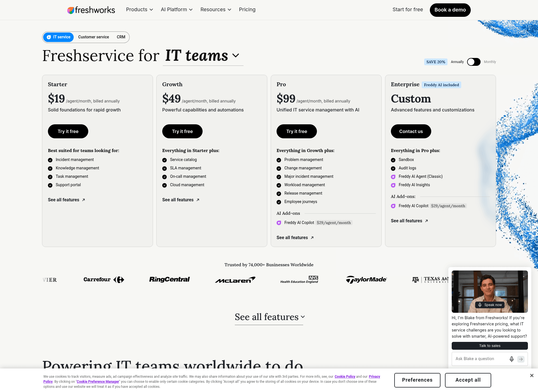Click the Employee journeys checkmark icon
Image resolution: width=538 pixels, height=392 pixels.
coord(279,202)
